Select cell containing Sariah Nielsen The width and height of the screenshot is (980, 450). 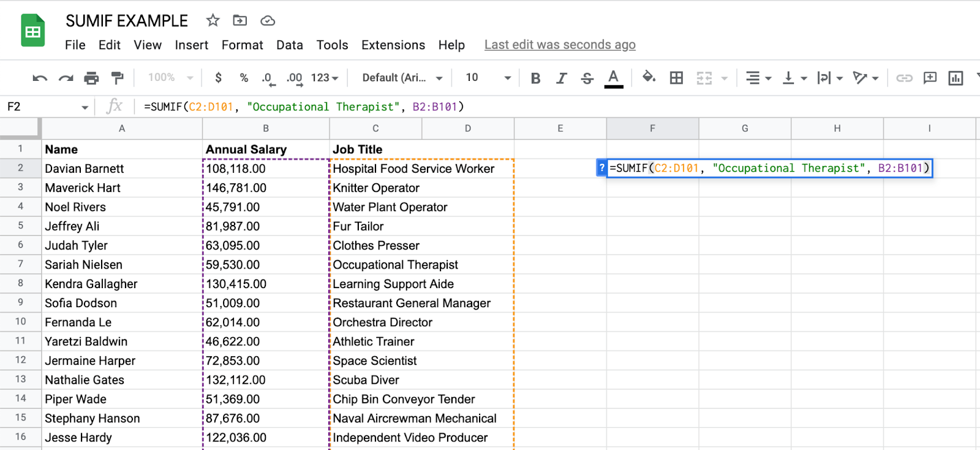122,264
